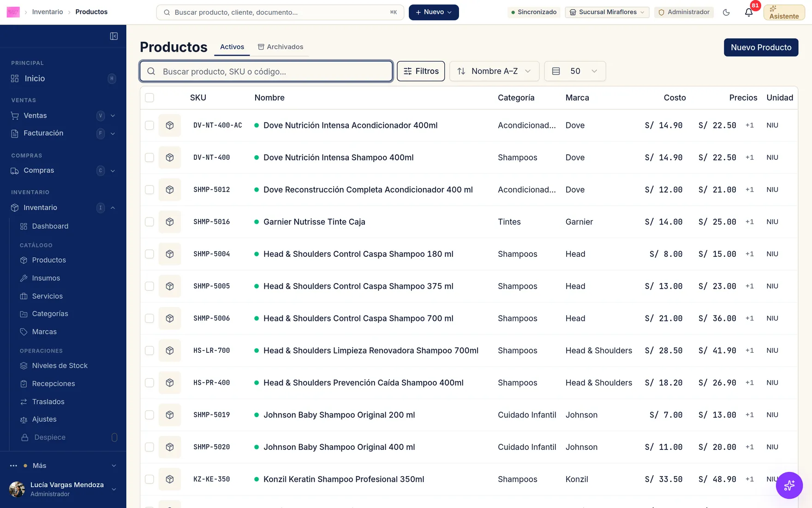Click product icon for SKU DV-NT-400-AC
The image size is (812, 508).
click(170, 125)
